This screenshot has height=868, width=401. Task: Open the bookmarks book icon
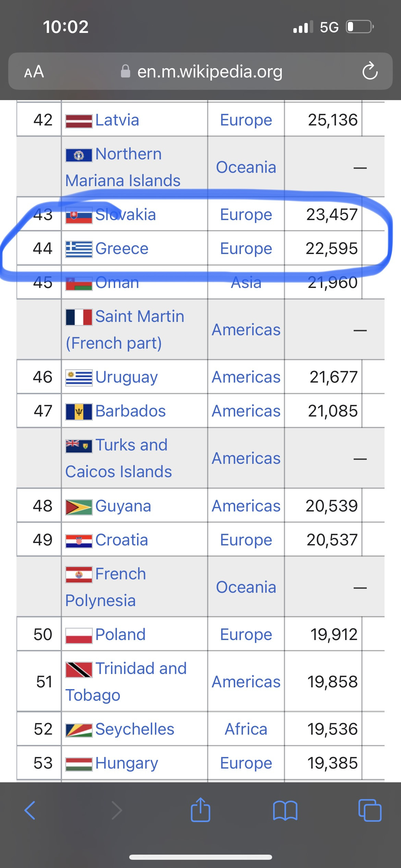coord(285,810)
